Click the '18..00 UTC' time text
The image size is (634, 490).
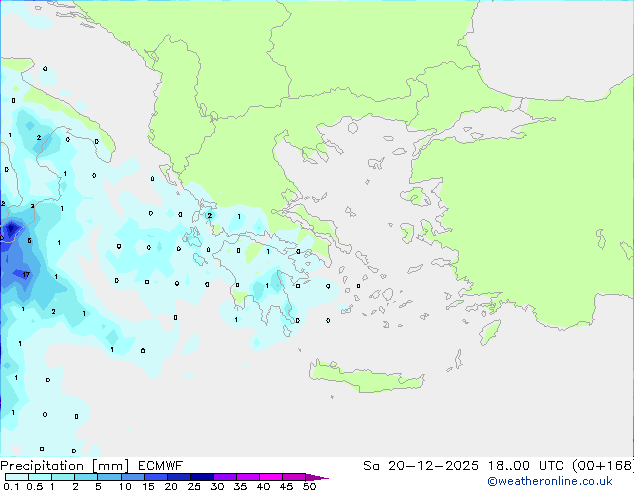pyautogui.click(x=525, y=466)
